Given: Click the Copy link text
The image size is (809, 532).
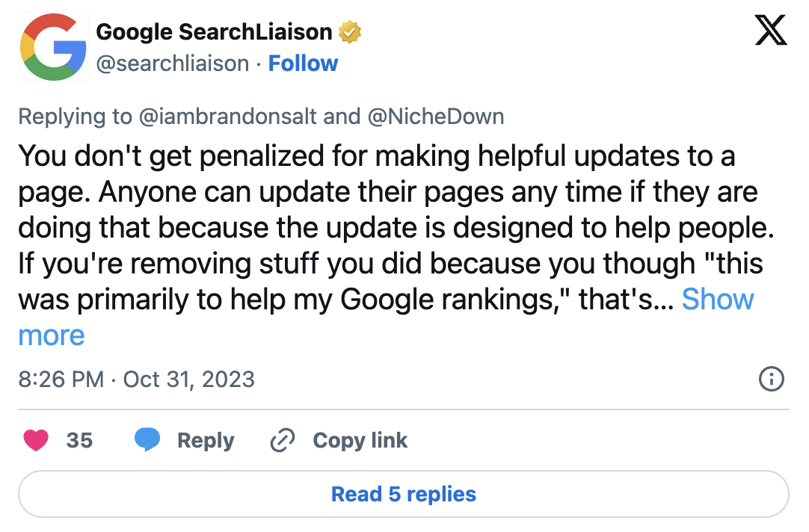Looking at the screenshot, I should click(360, 440).
